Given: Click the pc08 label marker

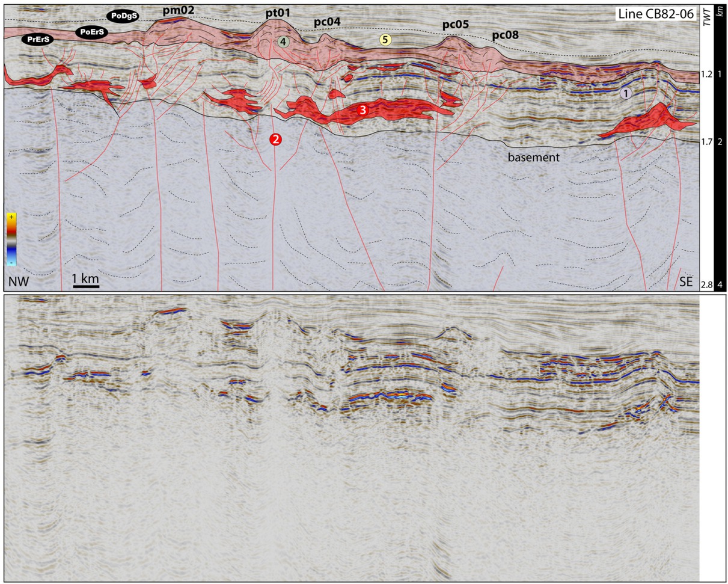Looking at the screenshot, I should (506, 35).
